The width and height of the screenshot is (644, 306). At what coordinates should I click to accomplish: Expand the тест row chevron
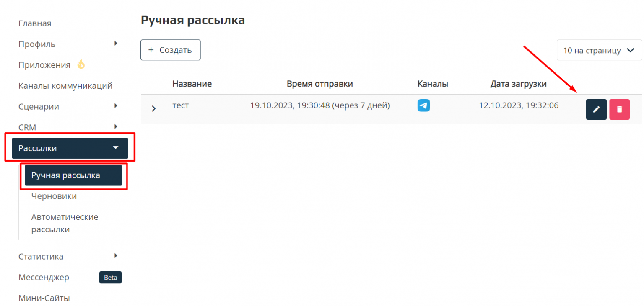[x=153, y=109]
